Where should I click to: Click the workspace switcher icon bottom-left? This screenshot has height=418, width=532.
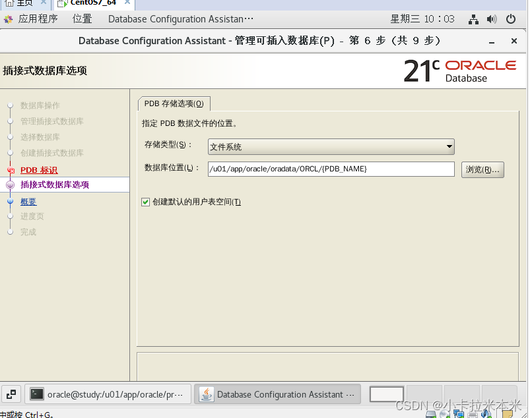11,394
